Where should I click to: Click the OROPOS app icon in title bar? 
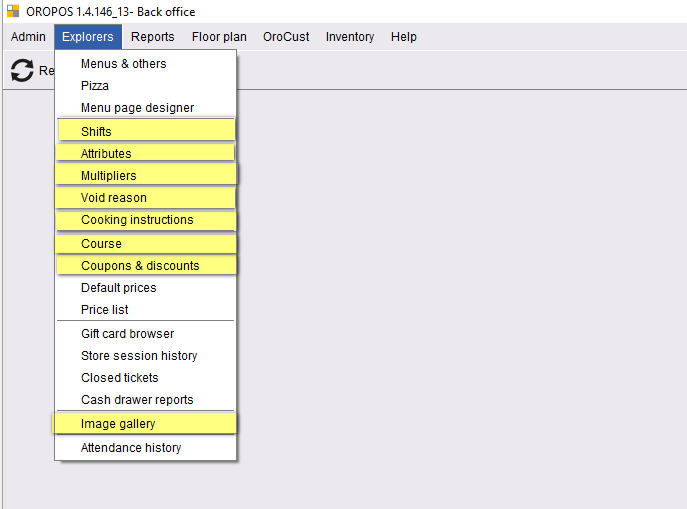(13, 11)
